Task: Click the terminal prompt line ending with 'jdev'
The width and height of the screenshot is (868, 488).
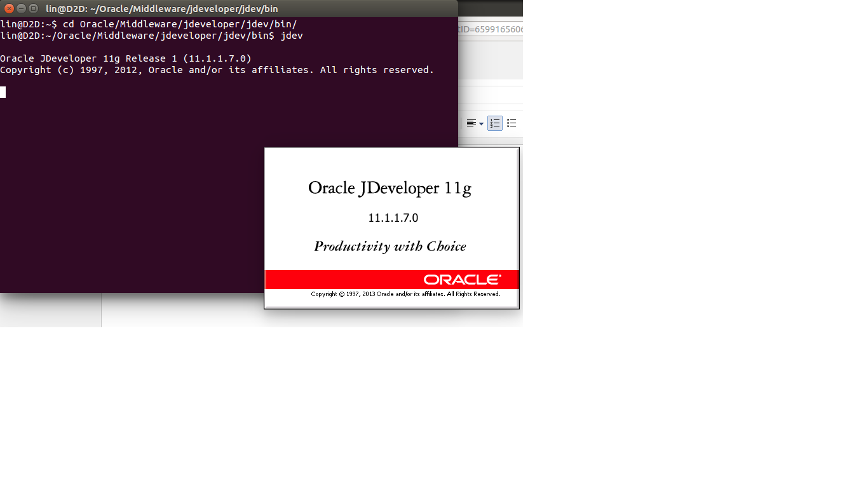Action: [151, 36]
